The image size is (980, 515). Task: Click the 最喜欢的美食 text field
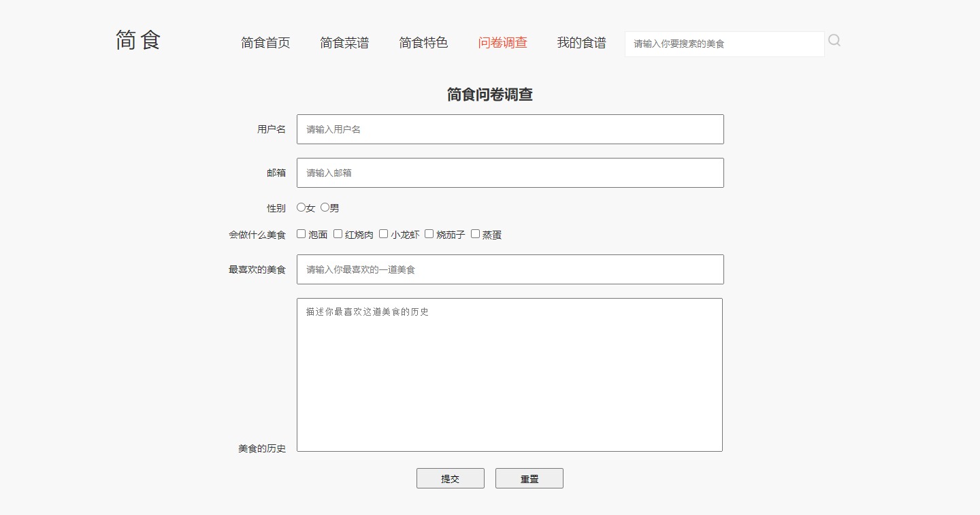[510, 269]
